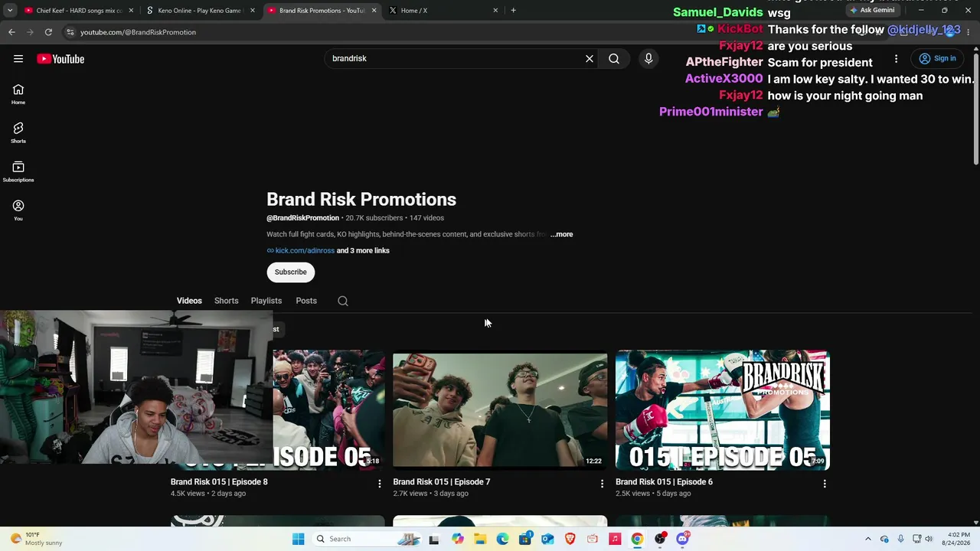This screenshot has height=551, width=980.
Task: Click the browser address bar URL
Action: point(138,32)
